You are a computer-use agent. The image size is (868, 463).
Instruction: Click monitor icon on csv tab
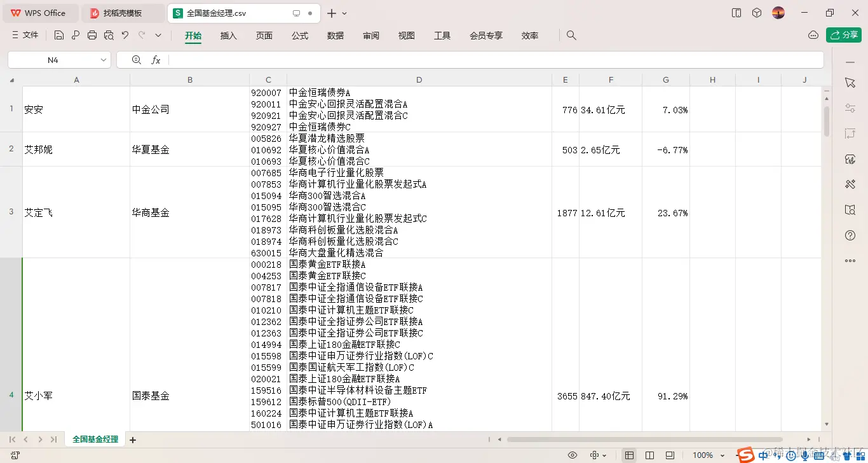[x=296, y=13]
